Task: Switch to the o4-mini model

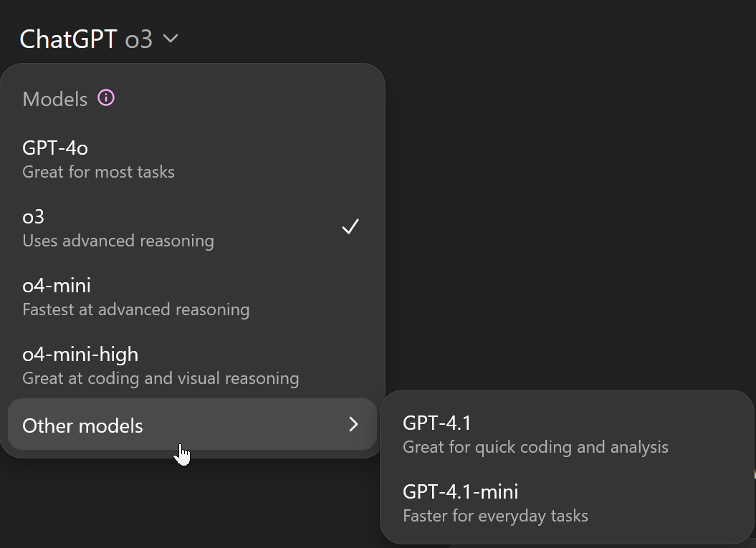Action: click(x=192, y=297)
